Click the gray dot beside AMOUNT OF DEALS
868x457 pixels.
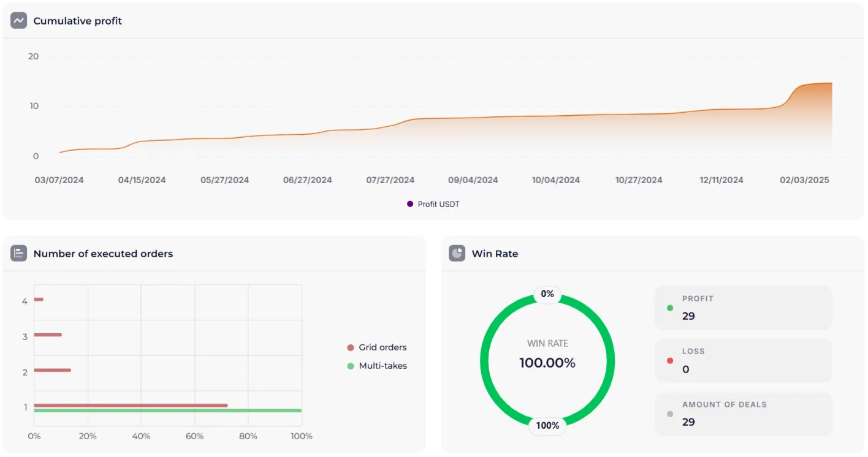click(669, 414)
